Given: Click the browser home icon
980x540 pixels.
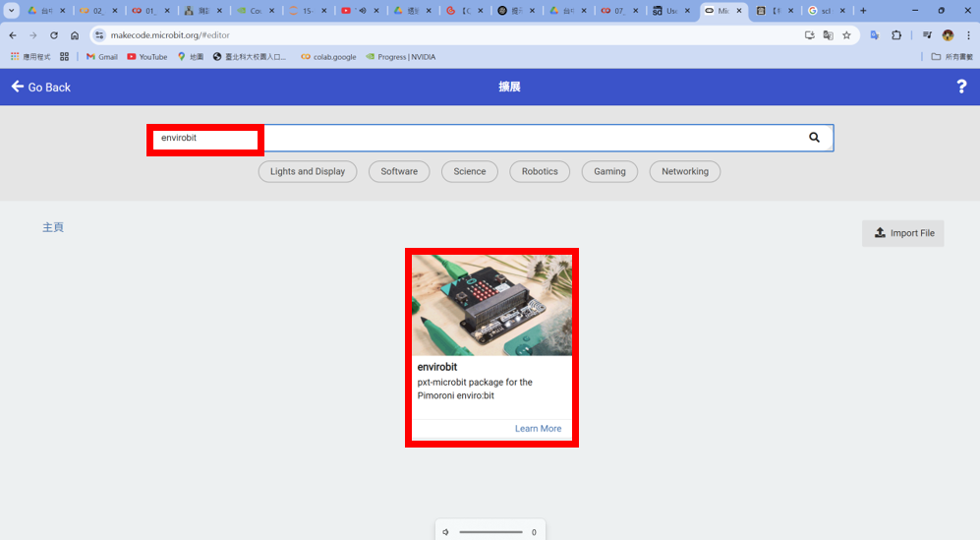Looking at the screenshot, I should click(x=75, y=35).
